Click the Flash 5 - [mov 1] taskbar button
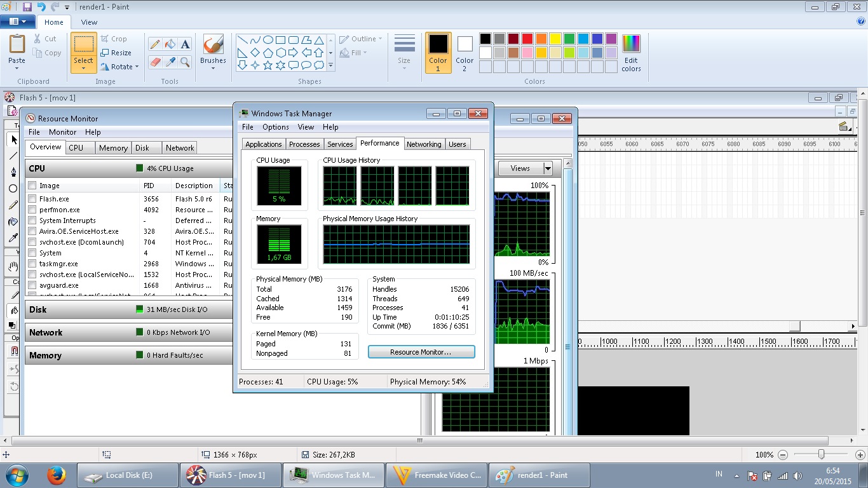Screen dimensions: 868x488 pyautogui.click(x=231, y=475)
